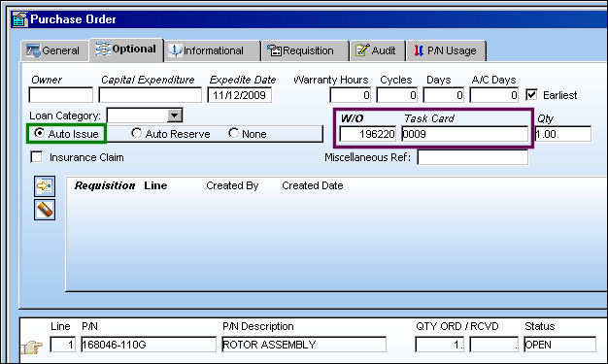Click the Days warranty field
The height and width of the screenshot is (364, 608).
coord(443,95)
